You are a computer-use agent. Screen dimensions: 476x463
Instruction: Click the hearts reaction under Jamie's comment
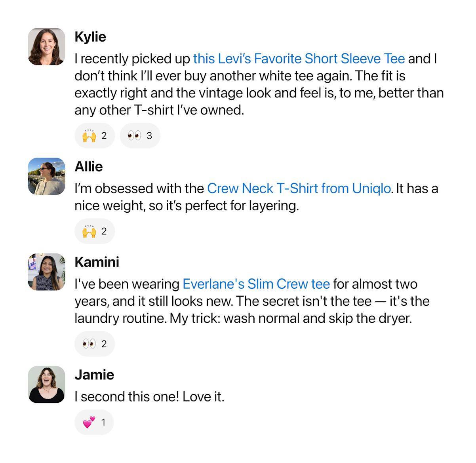pyautogui.click(x=94, y=422)
